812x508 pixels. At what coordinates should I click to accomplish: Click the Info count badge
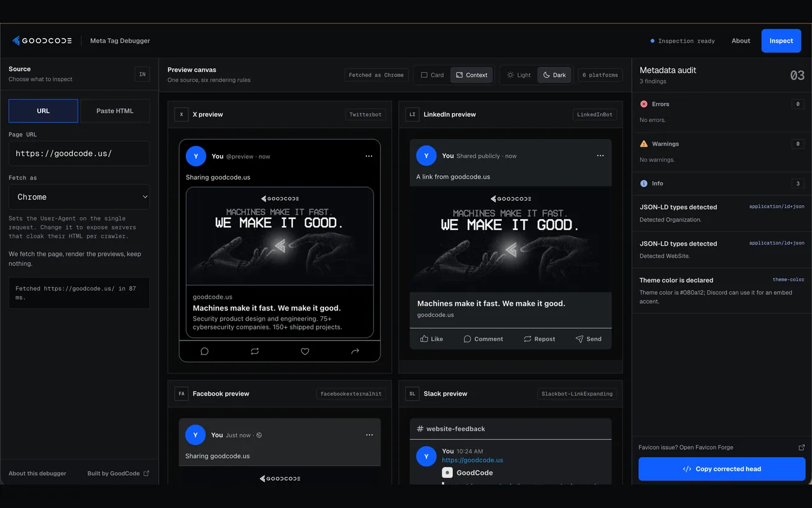[798, 184]
